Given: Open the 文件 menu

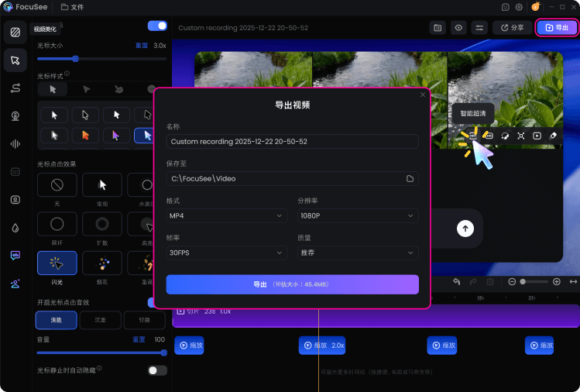Looking at the screenshot, I should [x=73, y=7].
